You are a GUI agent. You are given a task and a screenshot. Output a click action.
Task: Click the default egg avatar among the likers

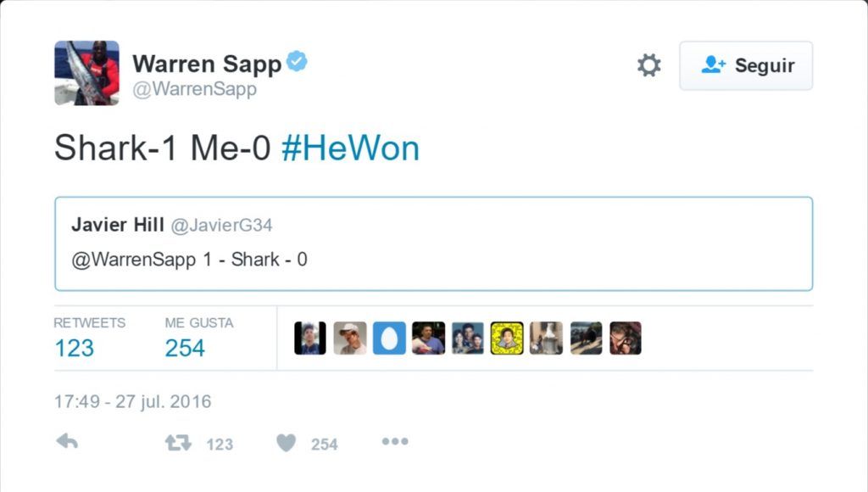388,338
